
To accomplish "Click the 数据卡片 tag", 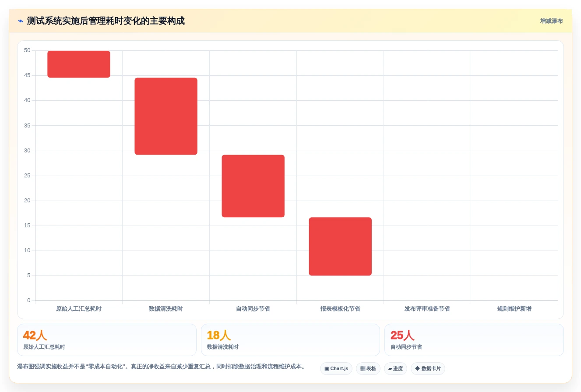I will pos(428,369).
